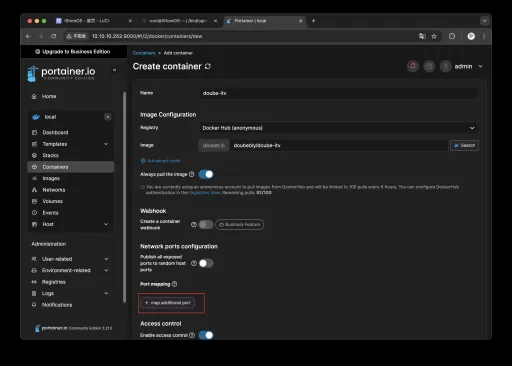Click the Containers breadcrumb link
This screenshot has height=366, width=512.
pyautogui.click(x=144, y=53)
